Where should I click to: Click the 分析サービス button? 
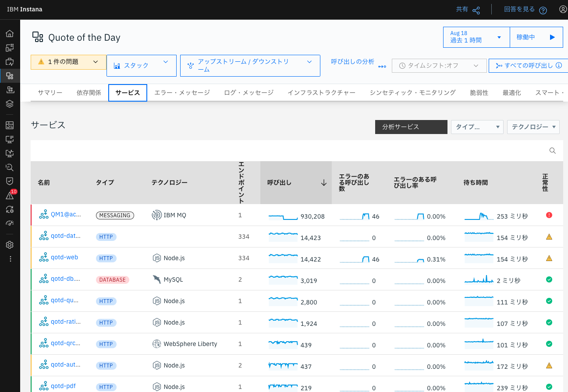(411, 127)
